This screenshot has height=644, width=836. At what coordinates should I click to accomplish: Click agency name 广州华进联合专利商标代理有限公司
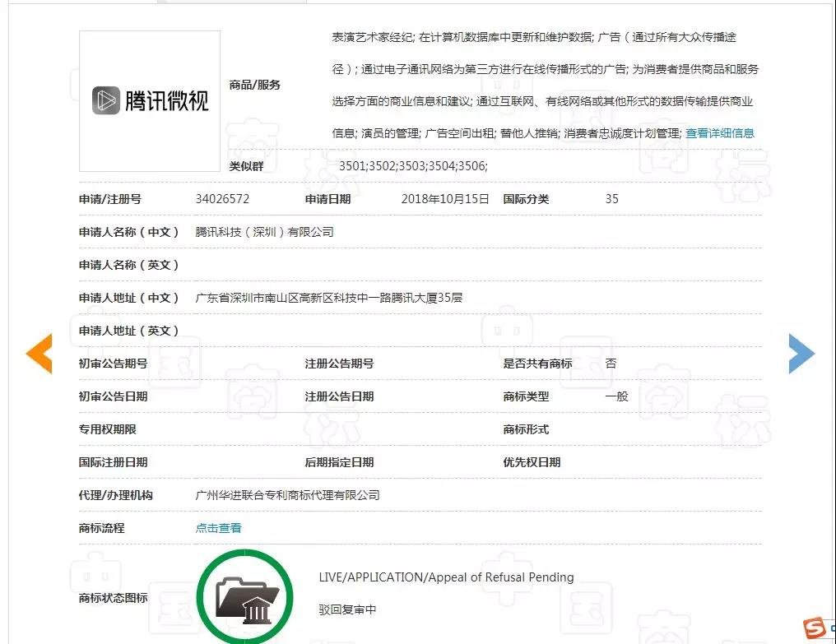pyautogui.click(x=287, y=495)
